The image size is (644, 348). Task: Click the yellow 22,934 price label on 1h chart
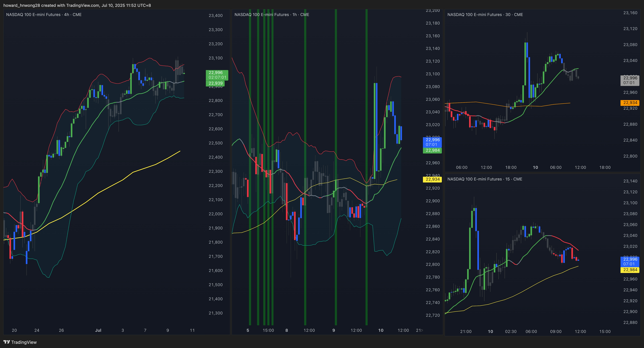[x=432, y=179]
